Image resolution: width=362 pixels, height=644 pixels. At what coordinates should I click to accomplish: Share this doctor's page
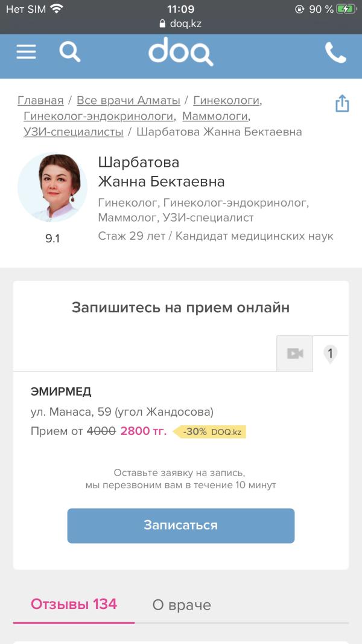pos(342,103)
